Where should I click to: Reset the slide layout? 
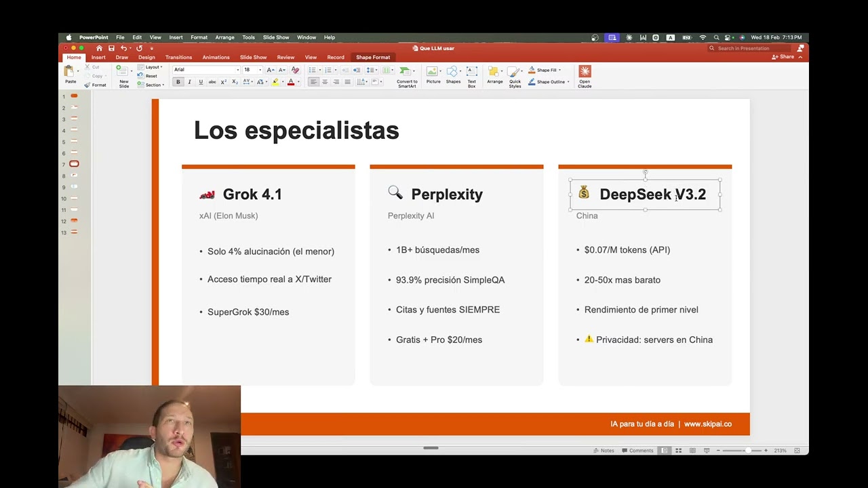coord(149,76)
